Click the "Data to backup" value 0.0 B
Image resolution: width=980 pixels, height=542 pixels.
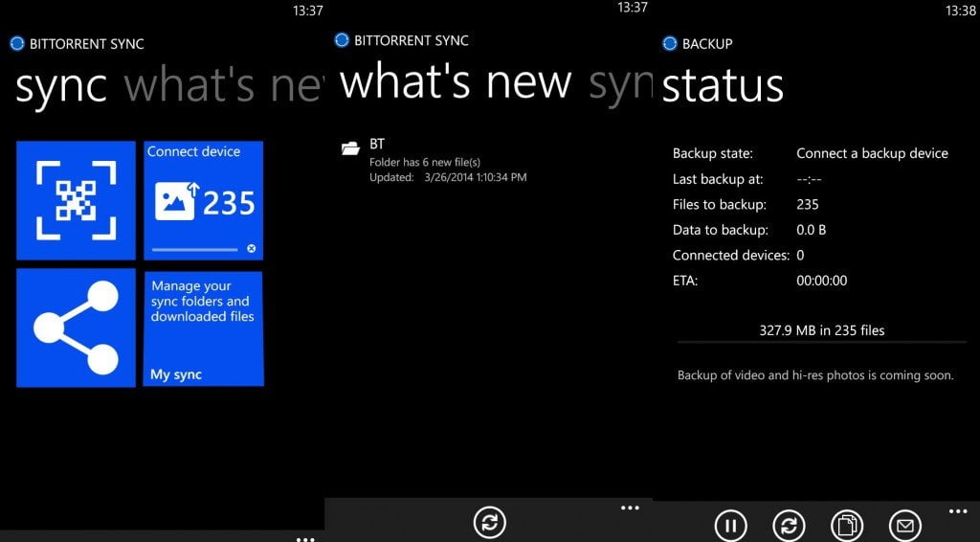click(x=812, y=230)
